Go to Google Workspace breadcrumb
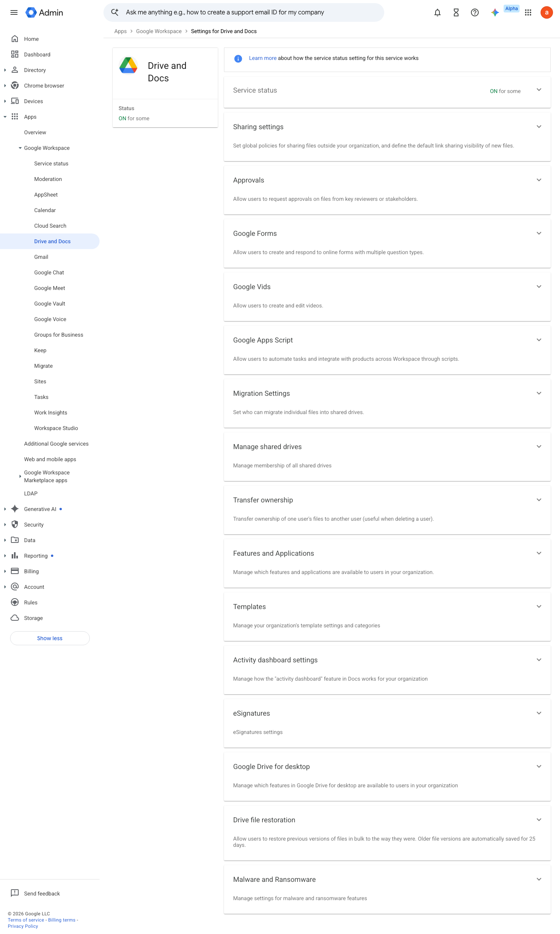This screenshot has width=560, height=934. point(159,31)
